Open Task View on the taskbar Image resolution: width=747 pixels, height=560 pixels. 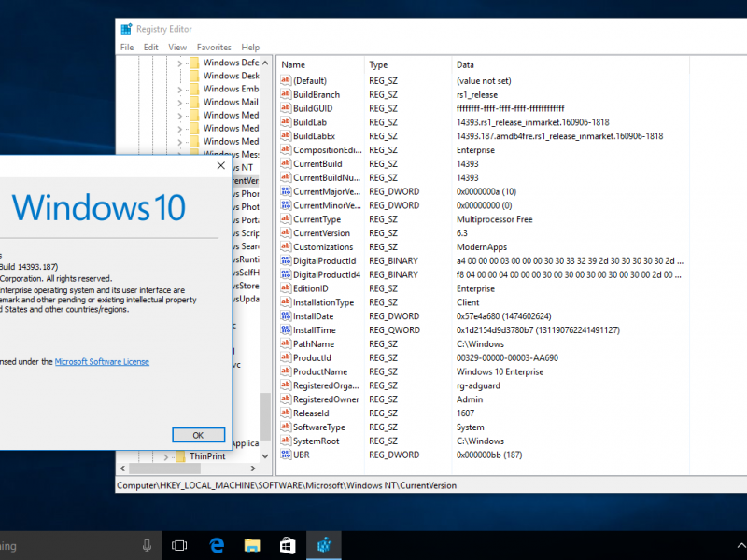point(179,545)
